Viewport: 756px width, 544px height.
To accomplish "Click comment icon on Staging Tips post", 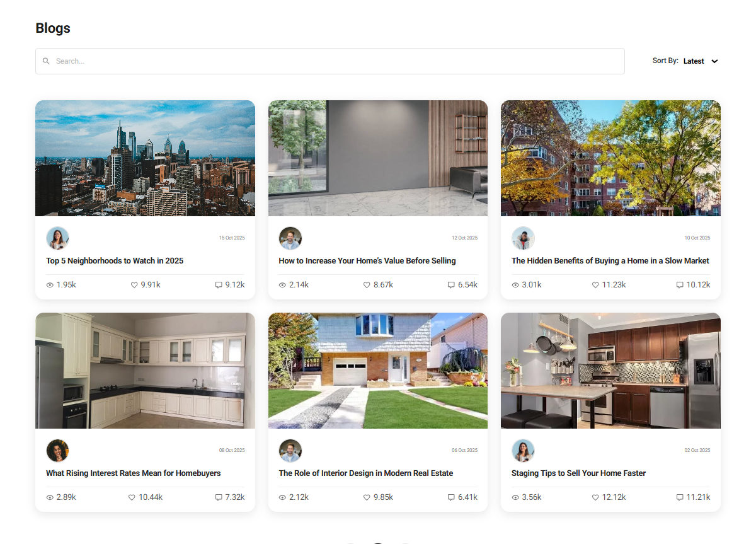I will pos(680,497).
